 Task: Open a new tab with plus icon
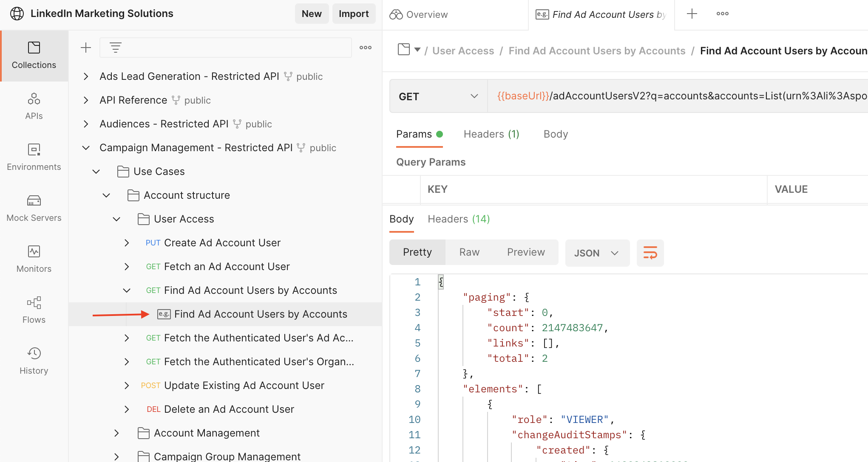click(692, 14)
